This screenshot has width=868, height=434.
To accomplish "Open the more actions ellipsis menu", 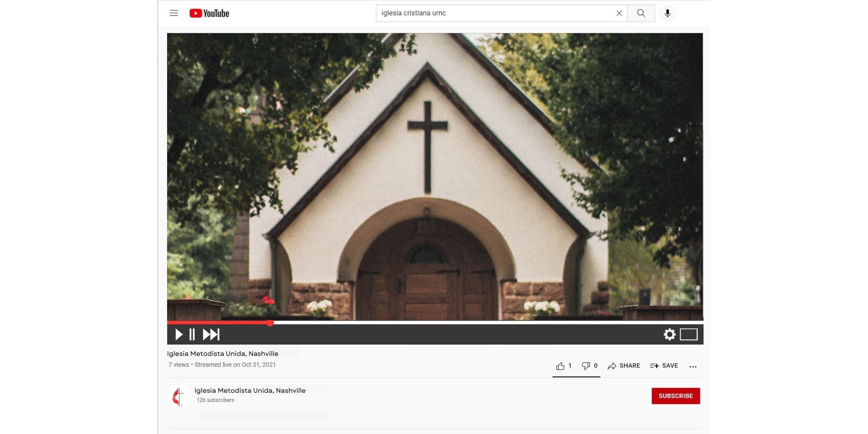I will pos(693,366).
